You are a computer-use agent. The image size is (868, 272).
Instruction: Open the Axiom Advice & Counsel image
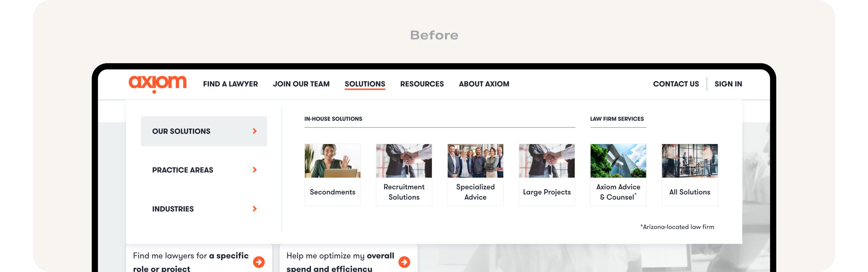618,161
